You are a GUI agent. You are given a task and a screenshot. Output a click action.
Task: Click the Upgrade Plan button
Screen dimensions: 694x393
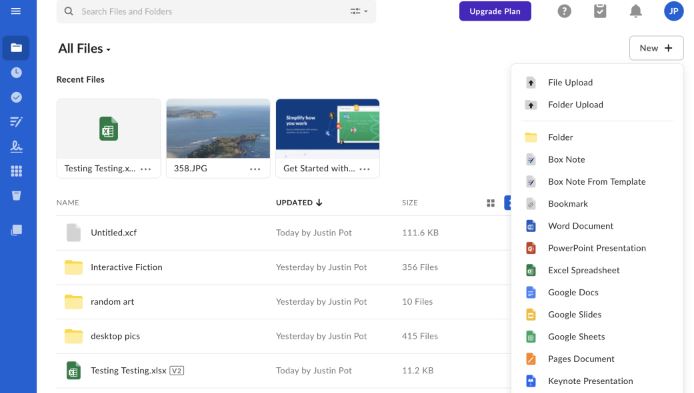pyautogui.click(x=495, y=11)
